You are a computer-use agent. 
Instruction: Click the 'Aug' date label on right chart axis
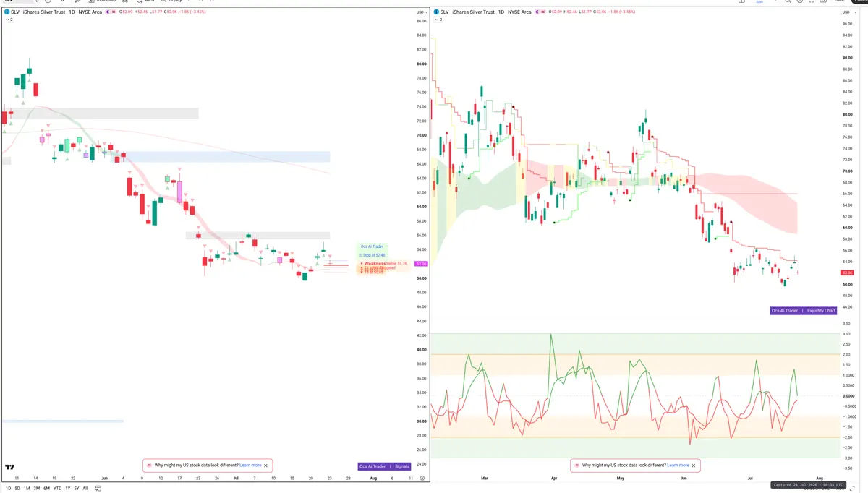pos(820,479)
